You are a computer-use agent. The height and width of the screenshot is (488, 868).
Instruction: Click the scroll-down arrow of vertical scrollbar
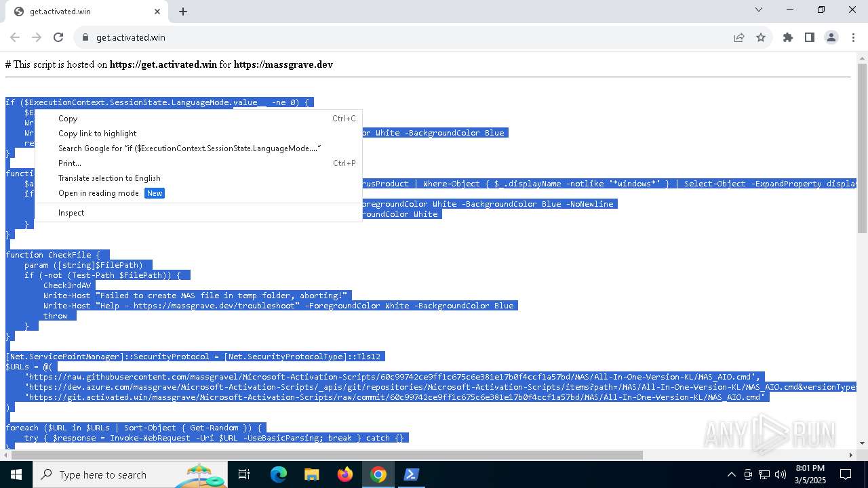[862, 443]
